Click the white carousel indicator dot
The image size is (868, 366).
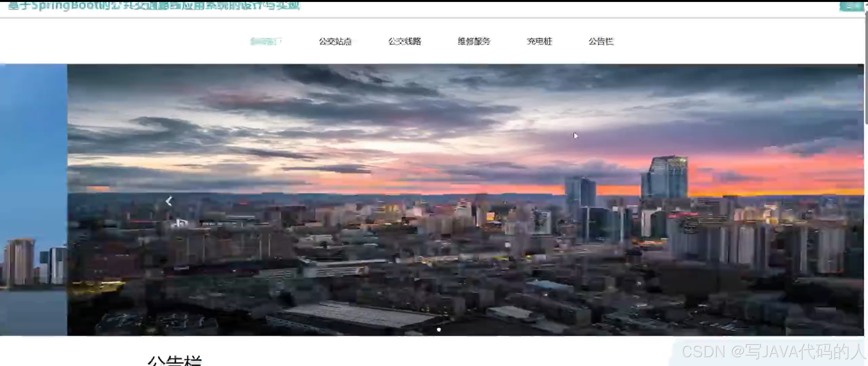pos(439,329)
